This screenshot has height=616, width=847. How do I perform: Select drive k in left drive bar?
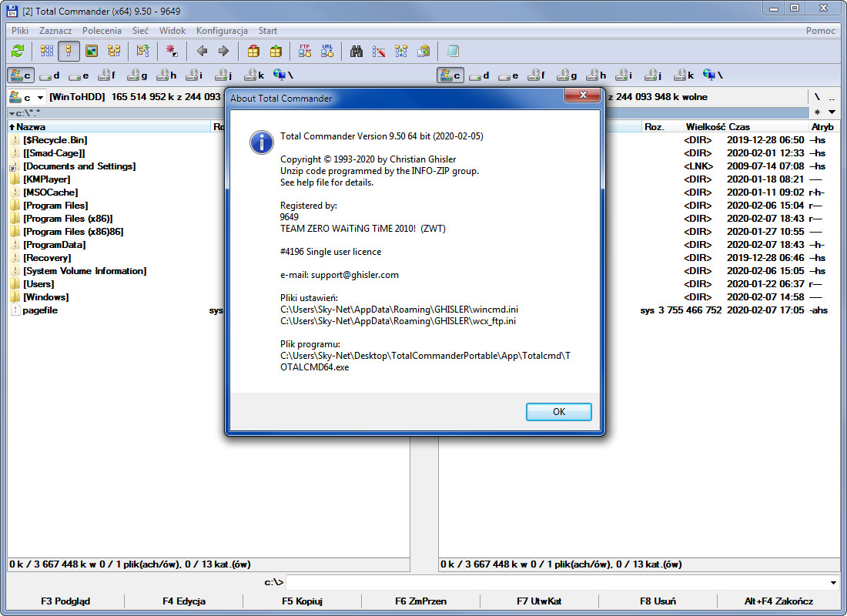254,75
